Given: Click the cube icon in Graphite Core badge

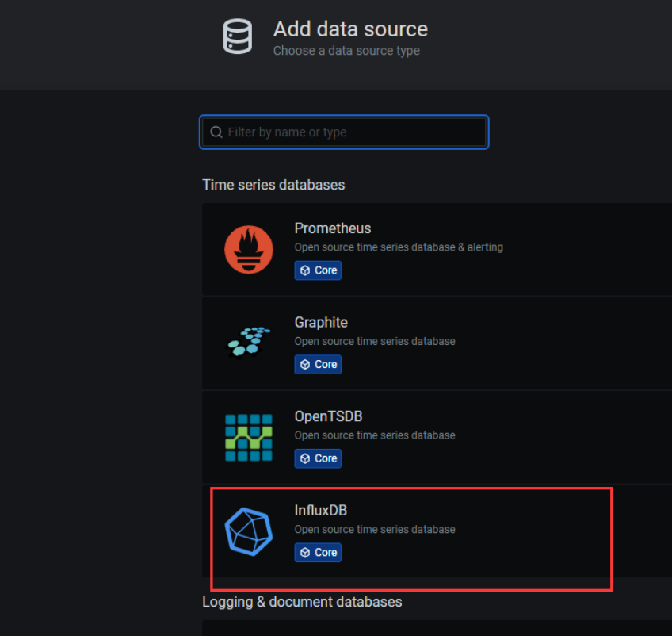Looking at the screenshot, I should pos(305,365).
